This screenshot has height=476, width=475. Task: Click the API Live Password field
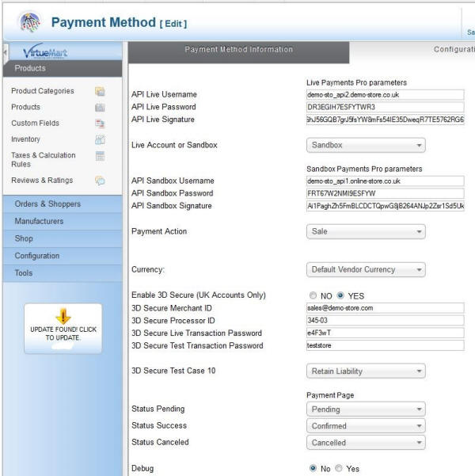coord(386,107)
